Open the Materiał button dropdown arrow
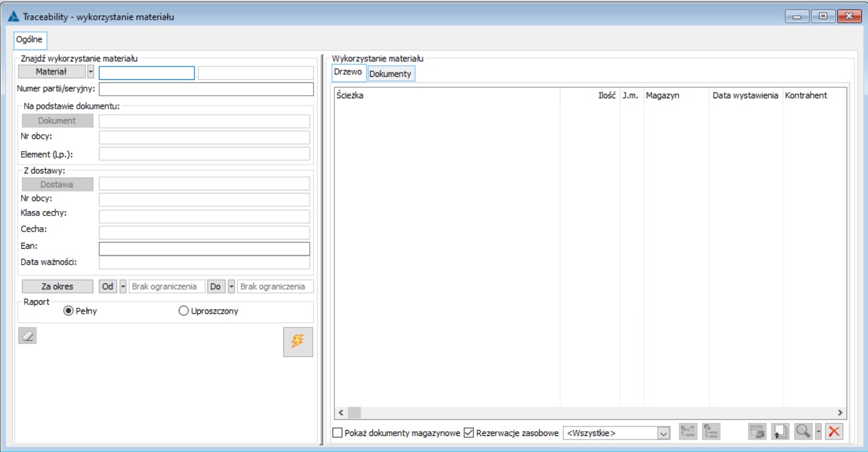The width and height of the screenshot is (868, 452). click(90, 72)
